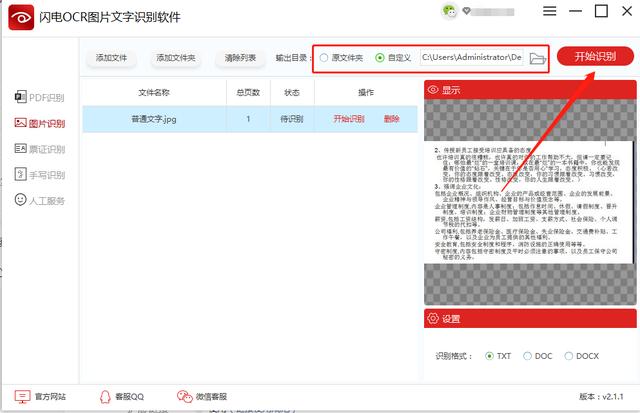Click the 添加文件 button

click(x=110, y=59)
